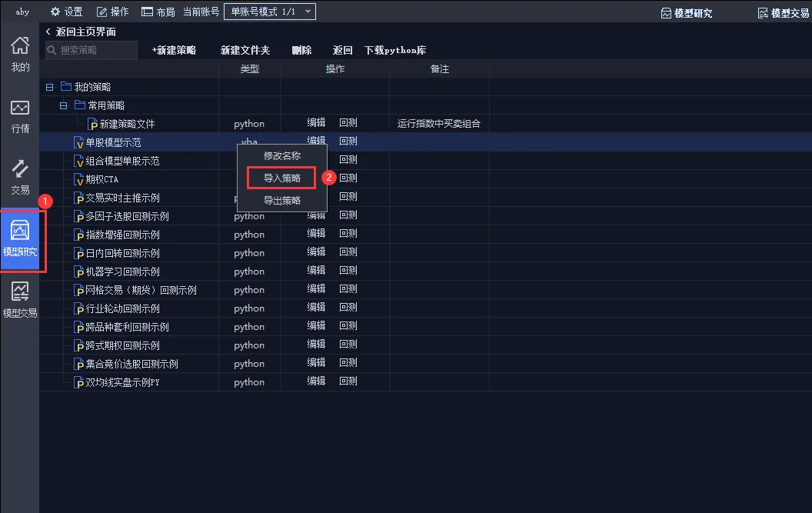
Task: Click the 删除 button in toolbar
Action: (301, 50)
